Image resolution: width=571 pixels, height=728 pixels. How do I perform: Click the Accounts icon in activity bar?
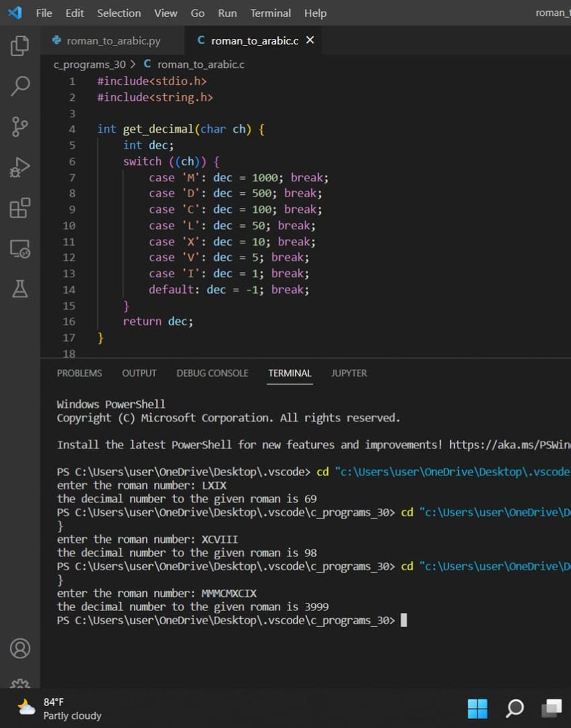[19, 649]
